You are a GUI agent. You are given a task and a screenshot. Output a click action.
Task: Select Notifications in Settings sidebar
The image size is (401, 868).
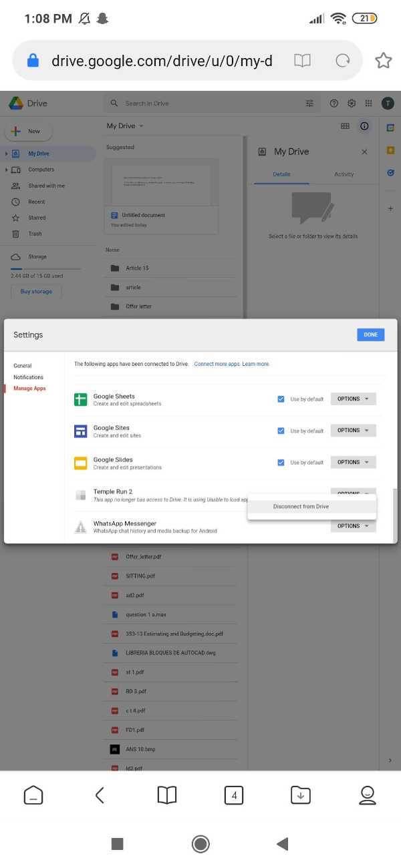(x=28, y=377)
